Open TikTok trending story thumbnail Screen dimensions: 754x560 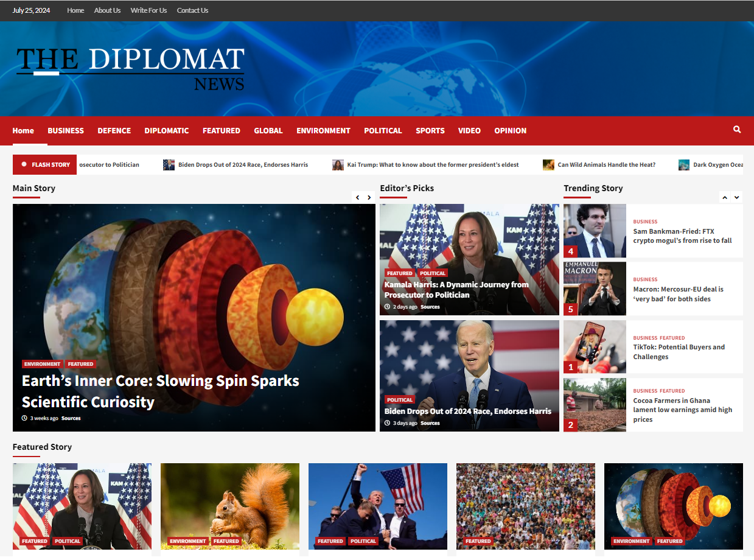point(595,347)
